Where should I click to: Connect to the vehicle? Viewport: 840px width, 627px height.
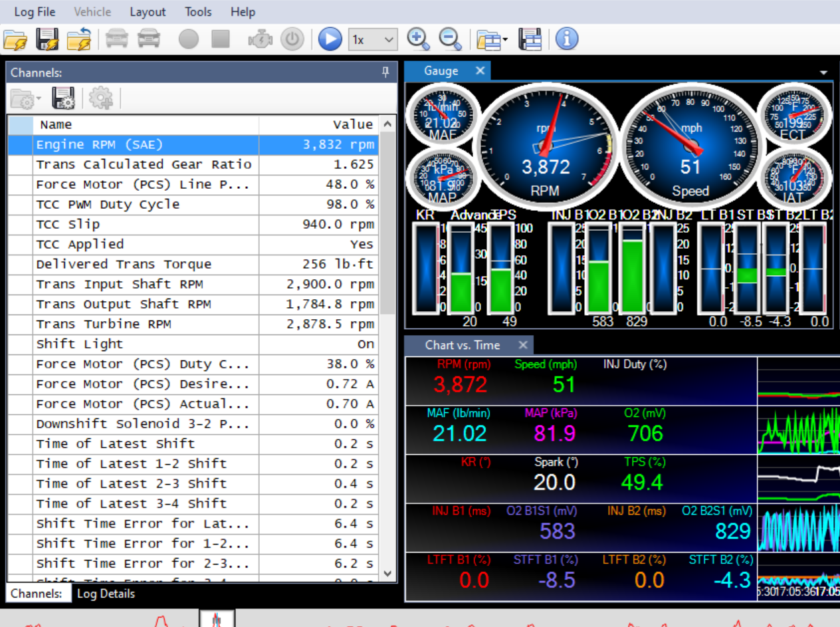pos(117,39)
